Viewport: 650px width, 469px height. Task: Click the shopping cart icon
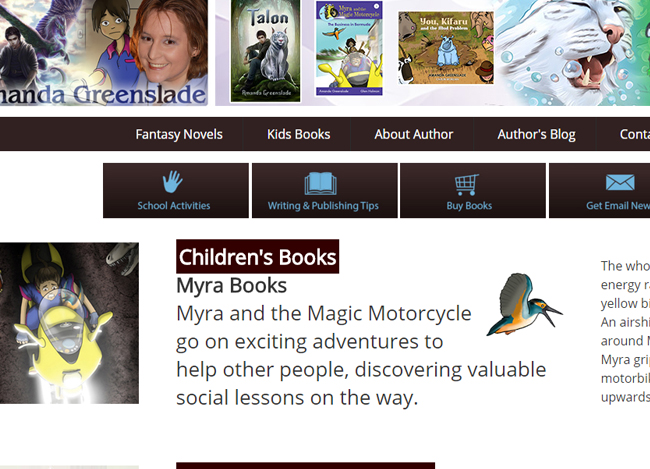click(467, 184)
